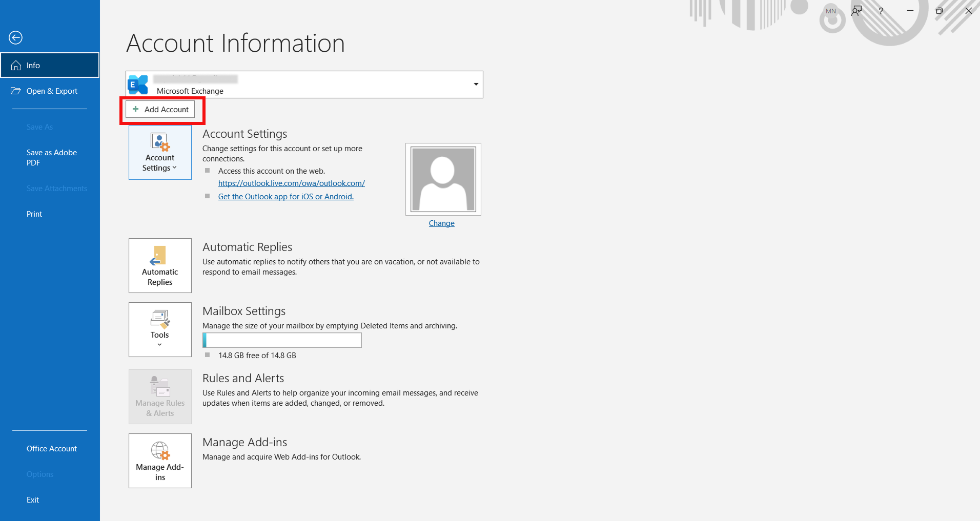Open the Open & Export page

(x=50, y=91)
